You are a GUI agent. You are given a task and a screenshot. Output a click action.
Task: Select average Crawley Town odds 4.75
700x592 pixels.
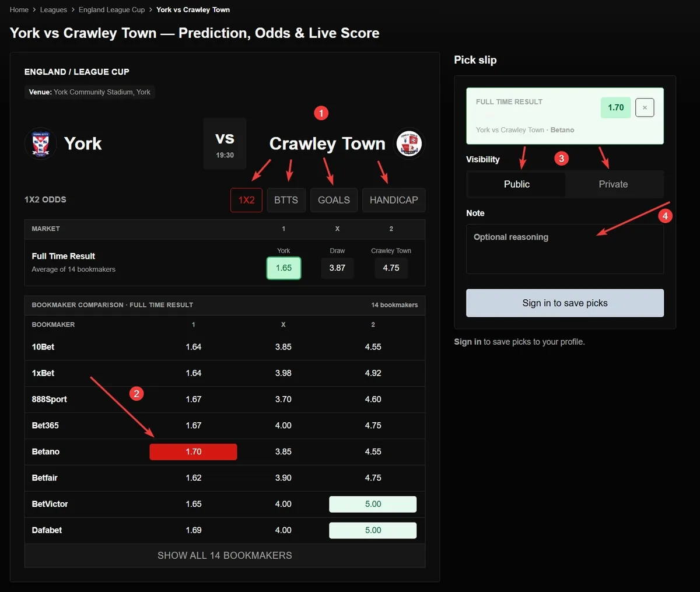tap(391, 268)
